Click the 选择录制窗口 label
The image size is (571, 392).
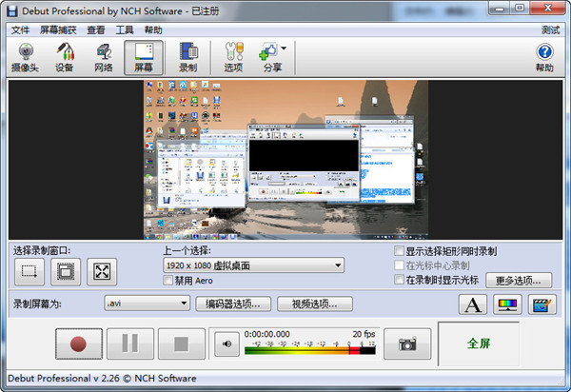point(42,250)
